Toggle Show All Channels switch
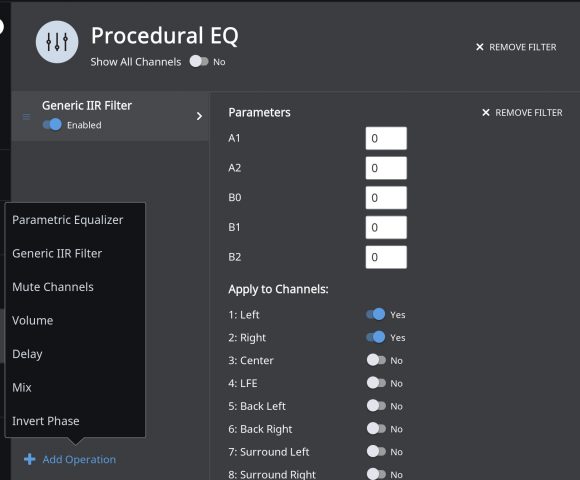 pos(199,61)
